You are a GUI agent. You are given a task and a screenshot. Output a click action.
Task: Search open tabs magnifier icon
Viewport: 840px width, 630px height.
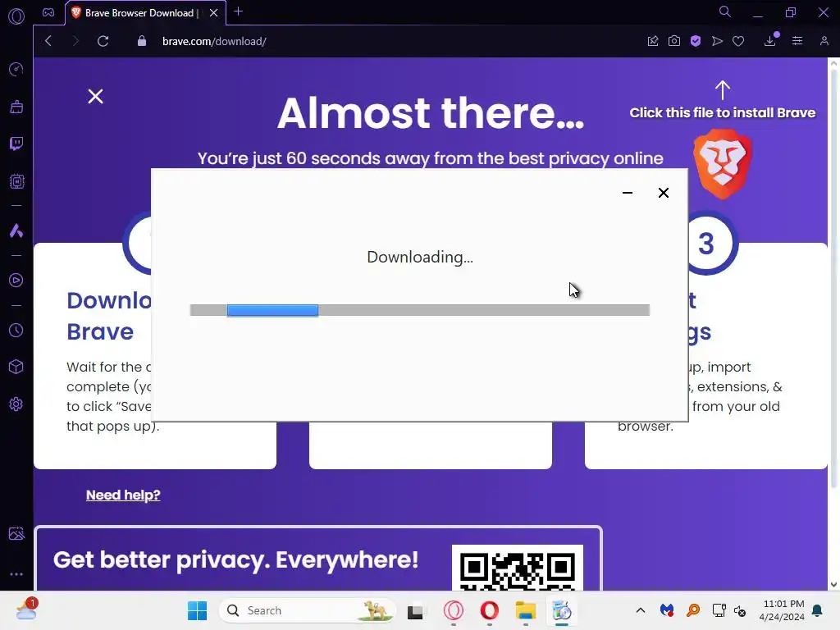pyautogui.click(x=724, y=11)
